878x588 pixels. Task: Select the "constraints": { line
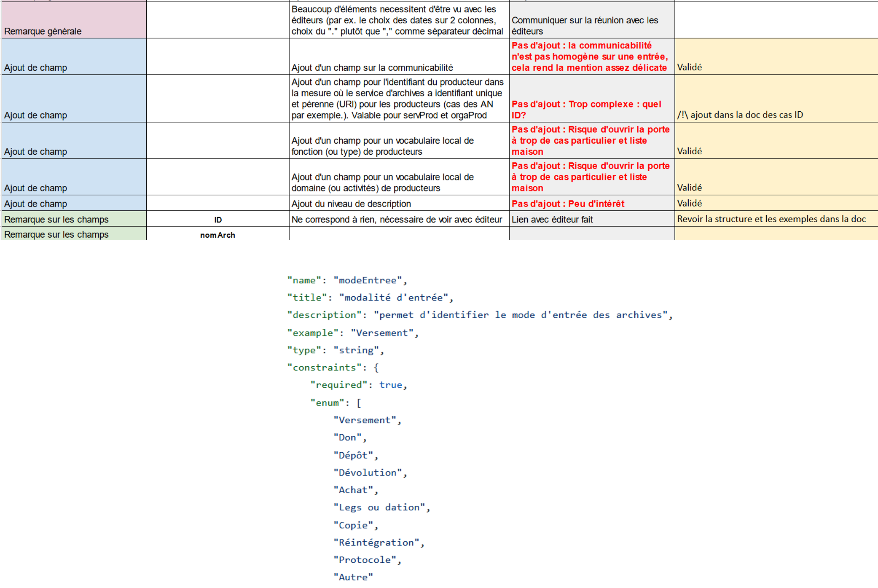(x=333, y=367)
